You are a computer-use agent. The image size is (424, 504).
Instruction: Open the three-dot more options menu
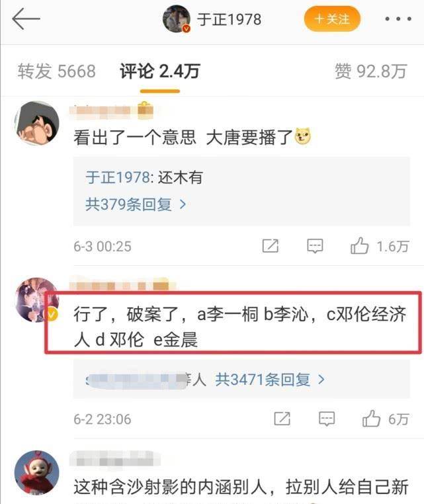(x=398, y=19)
